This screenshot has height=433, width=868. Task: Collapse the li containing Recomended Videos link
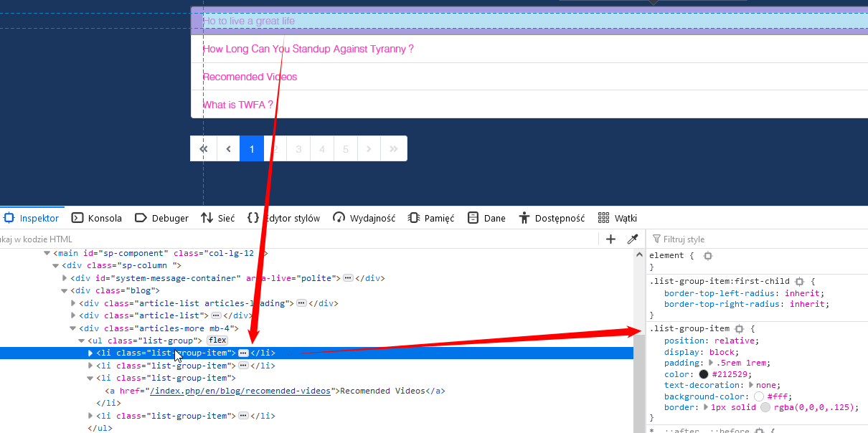click(90, 378)
